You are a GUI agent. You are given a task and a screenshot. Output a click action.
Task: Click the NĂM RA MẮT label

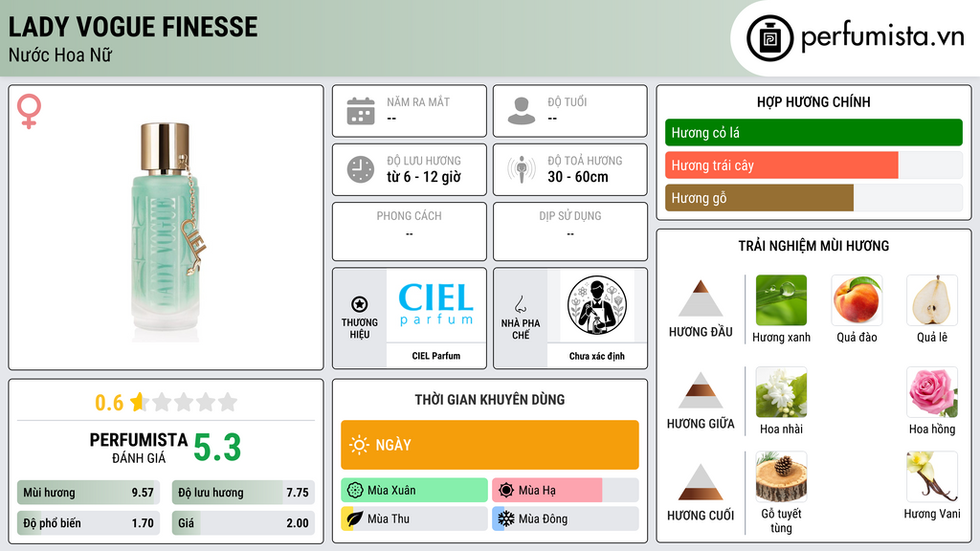click(418, 101)
